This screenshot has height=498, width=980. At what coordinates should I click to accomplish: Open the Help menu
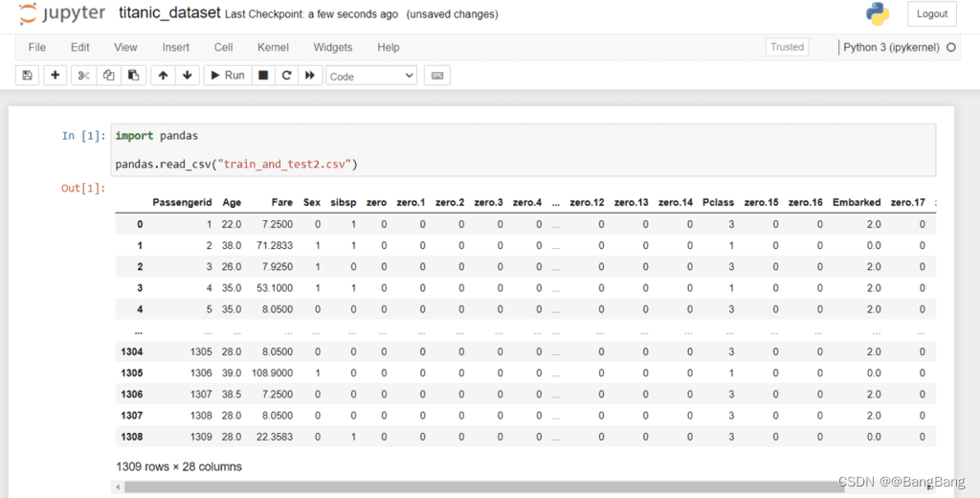pos(389,48)
